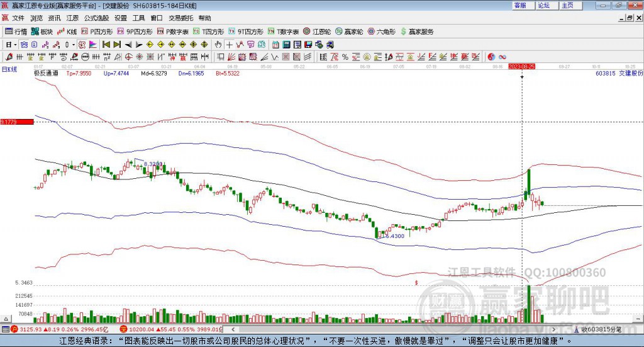The image size is (644, 347).
Task: Open the calculator icon in toolbar
Action: tap(286, 45)
